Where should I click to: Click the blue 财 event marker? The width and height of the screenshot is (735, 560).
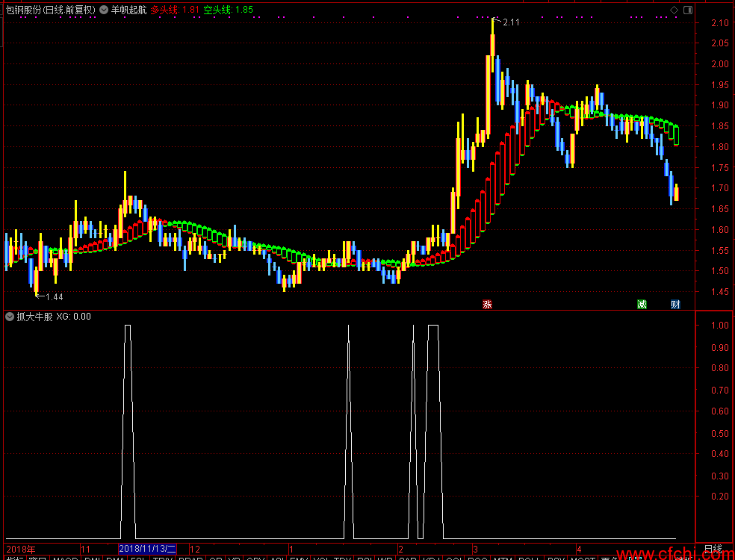[x=675, y=304]
